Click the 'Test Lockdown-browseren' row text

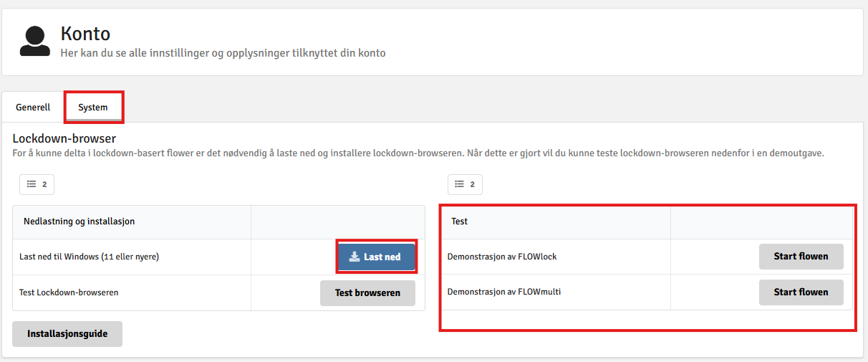tap(69, 292)
